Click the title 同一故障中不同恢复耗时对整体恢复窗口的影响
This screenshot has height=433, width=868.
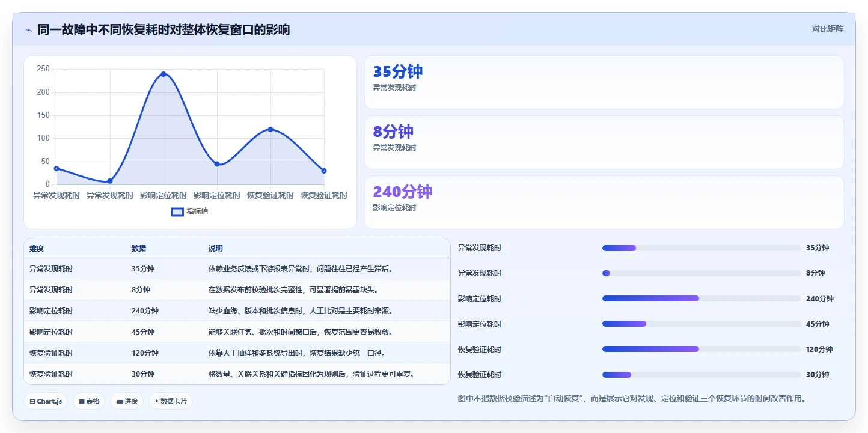click(164, 29)
